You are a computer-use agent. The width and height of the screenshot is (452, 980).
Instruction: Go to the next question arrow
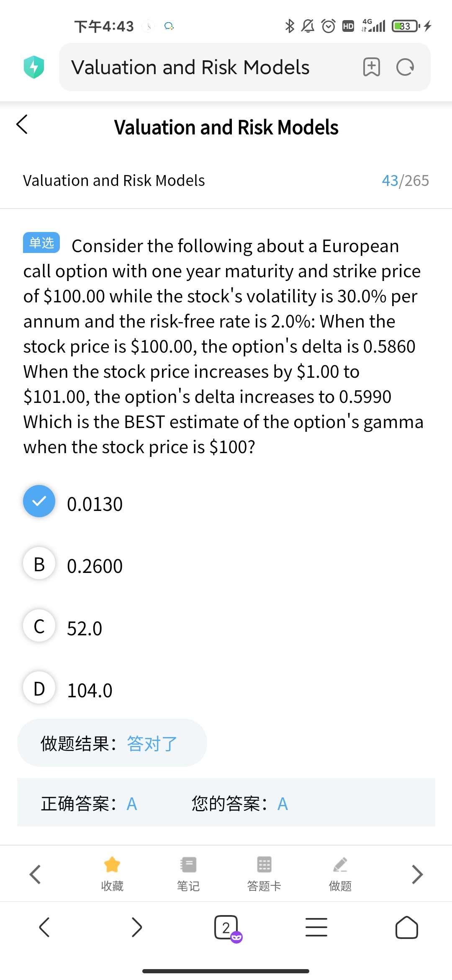417,874
